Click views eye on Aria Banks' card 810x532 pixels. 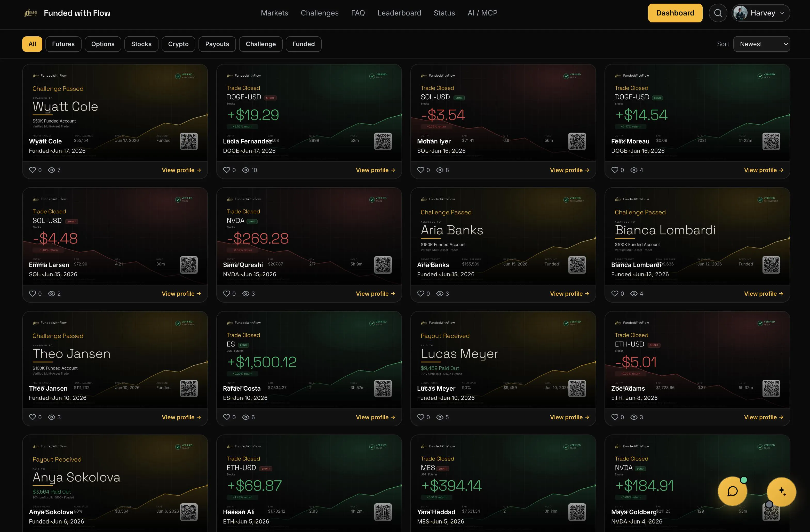(x=440, y=294)
